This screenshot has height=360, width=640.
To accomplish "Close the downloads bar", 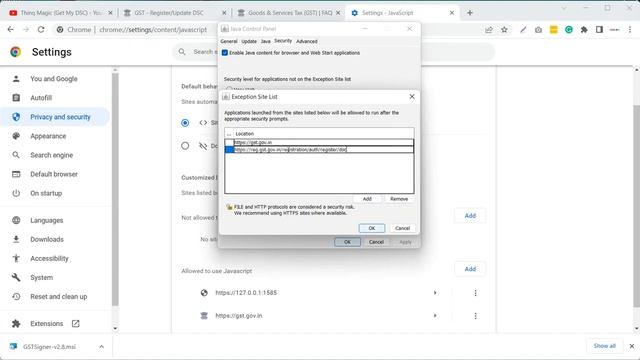I will coord(631,346).
